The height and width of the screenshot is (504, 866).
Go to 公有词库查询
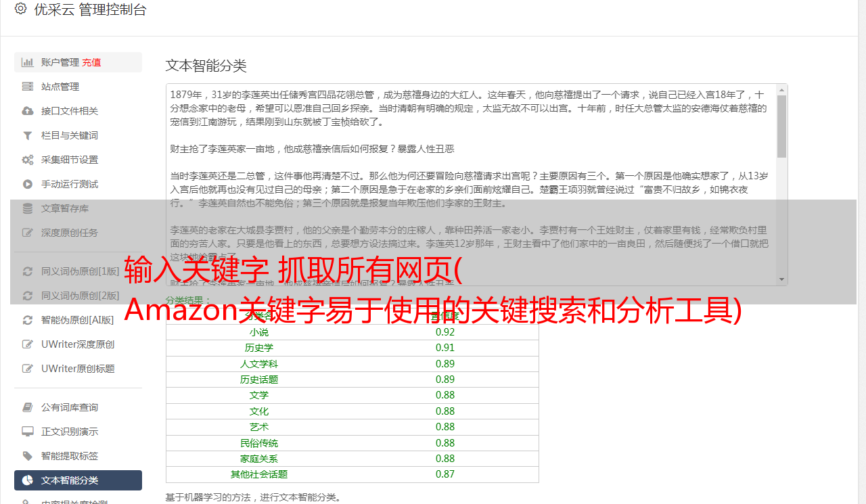pos(78,407)
